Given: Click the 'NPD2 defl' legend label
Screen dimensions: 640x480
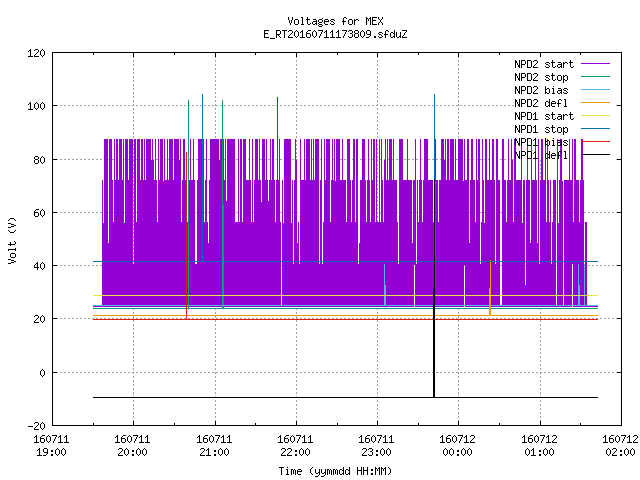Looking at the screenshot, I should pyautogui.click(x=541, y=103).
